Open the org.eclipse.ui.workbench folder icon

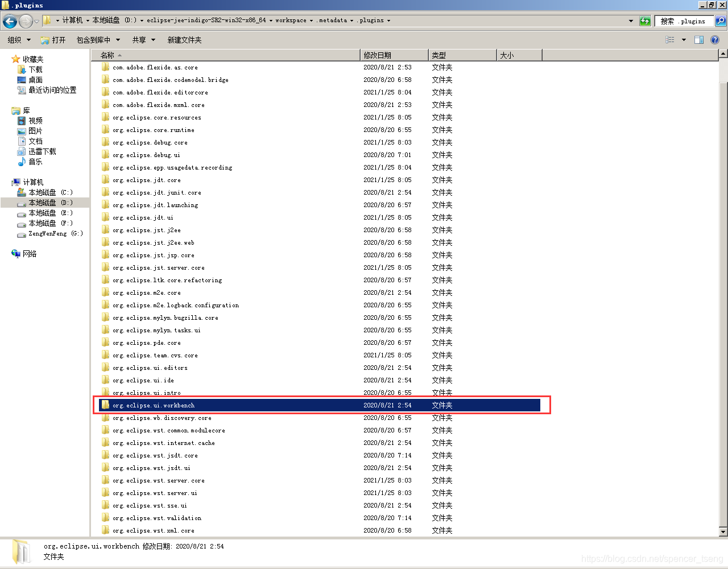106,405
